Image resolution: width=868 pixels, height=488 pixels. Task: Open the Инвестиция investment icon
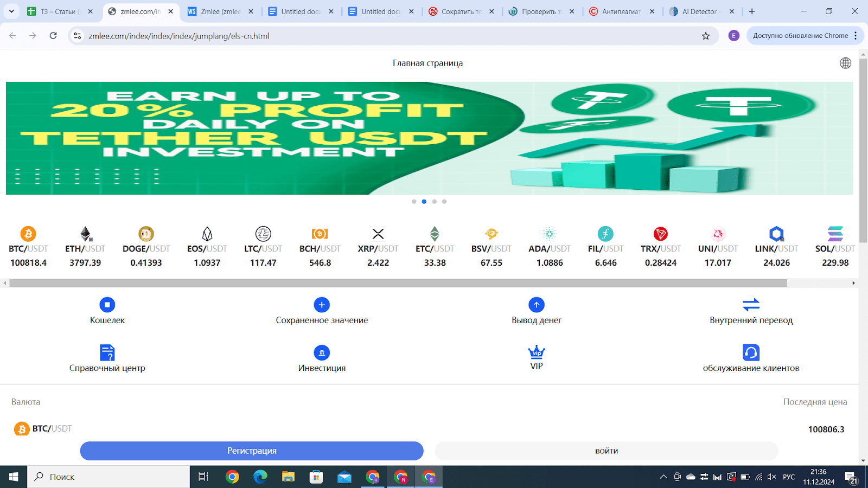coord(322,352)
